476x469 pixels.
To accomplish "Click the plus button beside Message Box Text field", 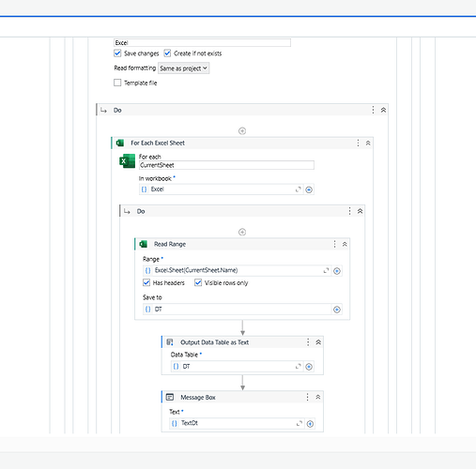I will pos(310,424).
